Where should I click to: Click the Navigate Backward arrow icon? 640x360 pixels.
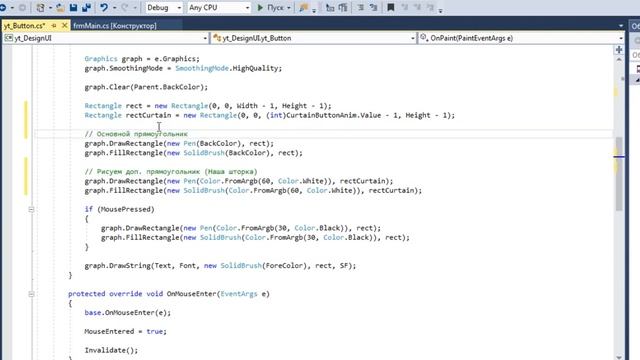(2, 7)
